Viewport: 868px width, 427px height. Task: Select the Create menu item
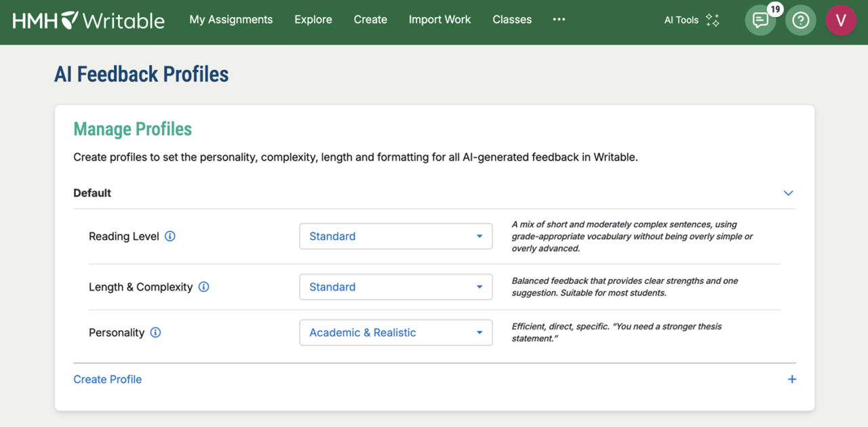coord(370,20)
